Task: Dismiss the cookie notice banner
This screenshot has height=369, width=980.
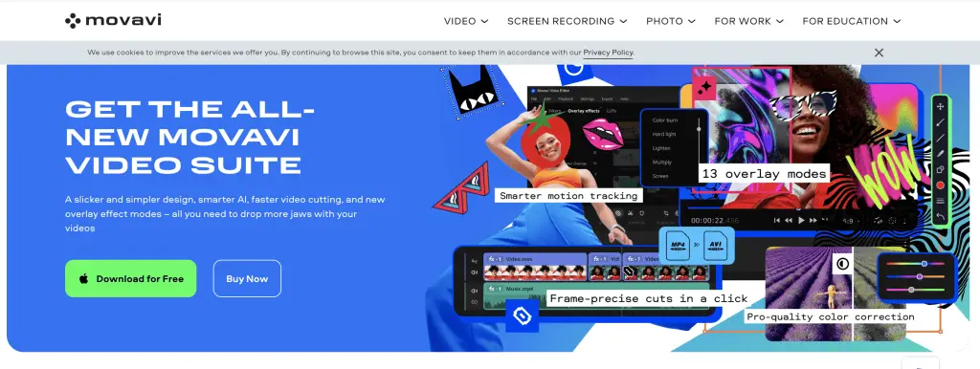Action: [879, 54]
